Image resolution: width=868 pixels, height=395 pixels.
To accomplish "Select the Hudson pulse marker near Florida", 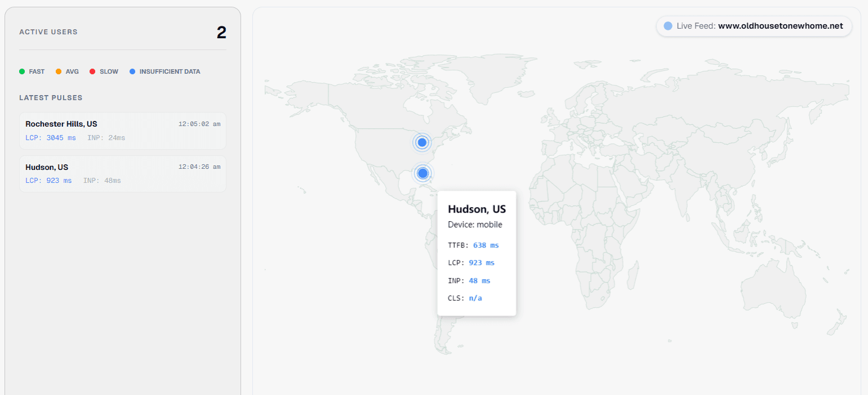I will (x=423, y=173).
